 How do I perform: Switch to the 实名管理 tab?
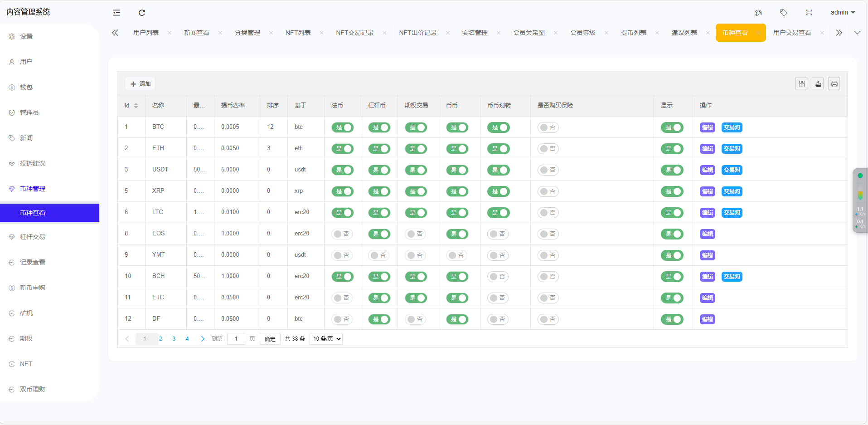coord(475,33)
